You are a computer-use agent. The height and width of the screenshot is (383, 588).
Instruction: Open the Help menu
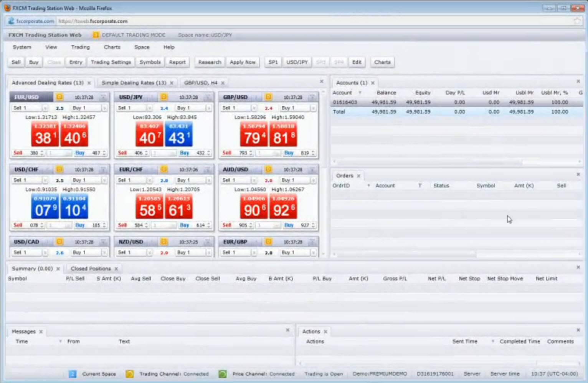click(169, 47)
